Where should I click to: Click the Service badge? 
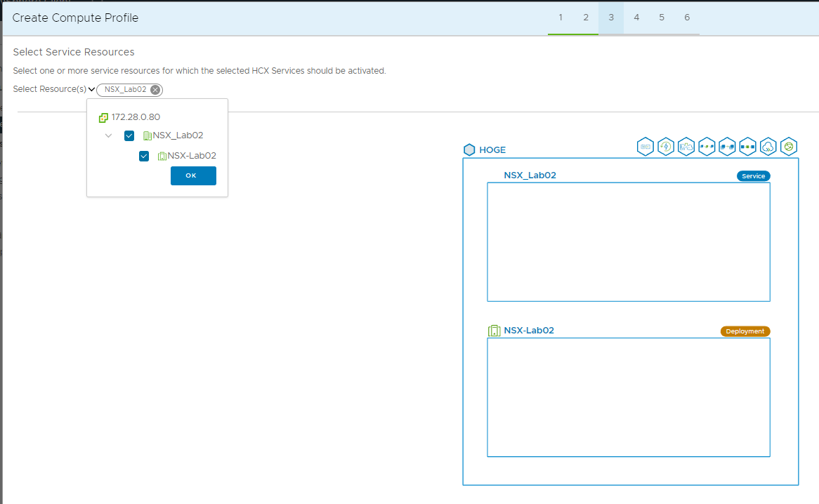pyautogui.click(x=753, y=175)
